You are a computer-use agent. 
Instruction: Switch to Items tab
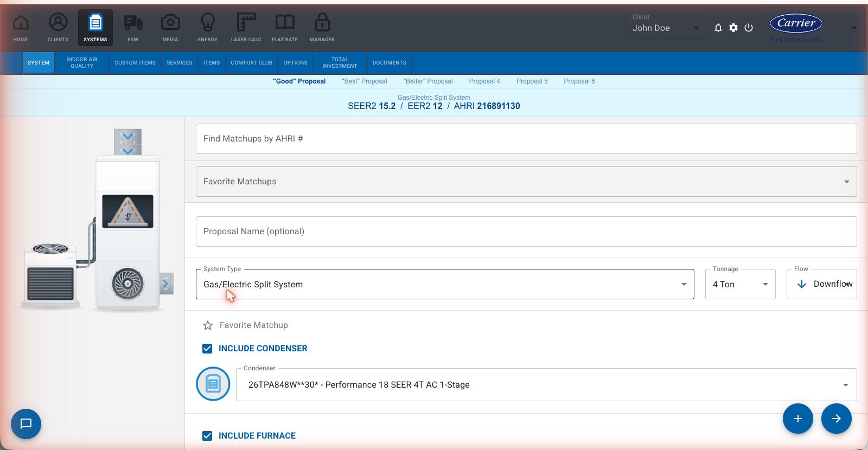(212, 63)
